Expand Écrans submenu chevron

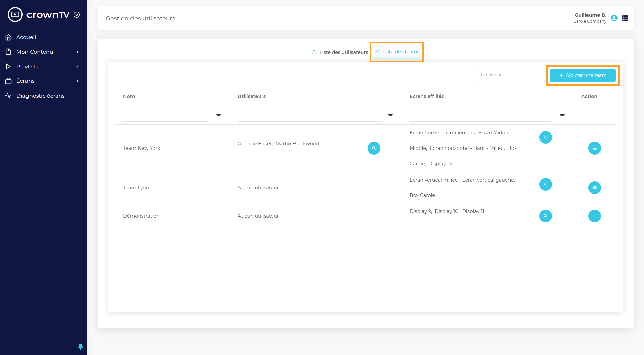click(77, 81)
